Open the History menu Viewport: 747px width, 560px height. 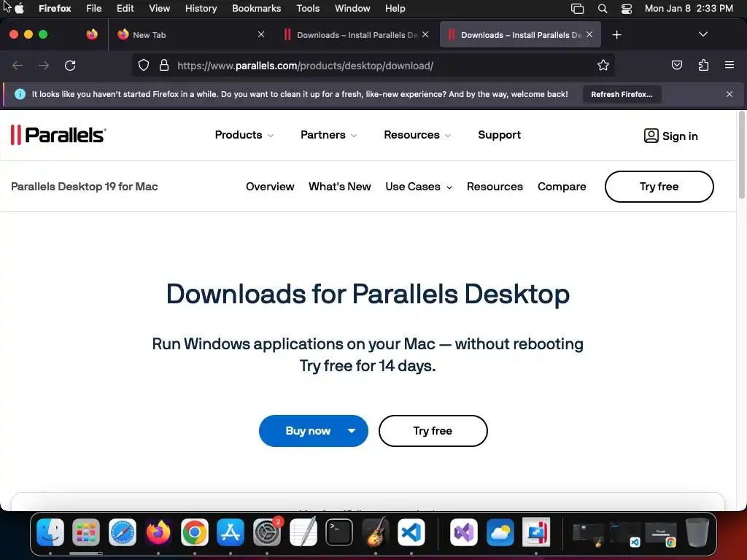click(201, 9)
